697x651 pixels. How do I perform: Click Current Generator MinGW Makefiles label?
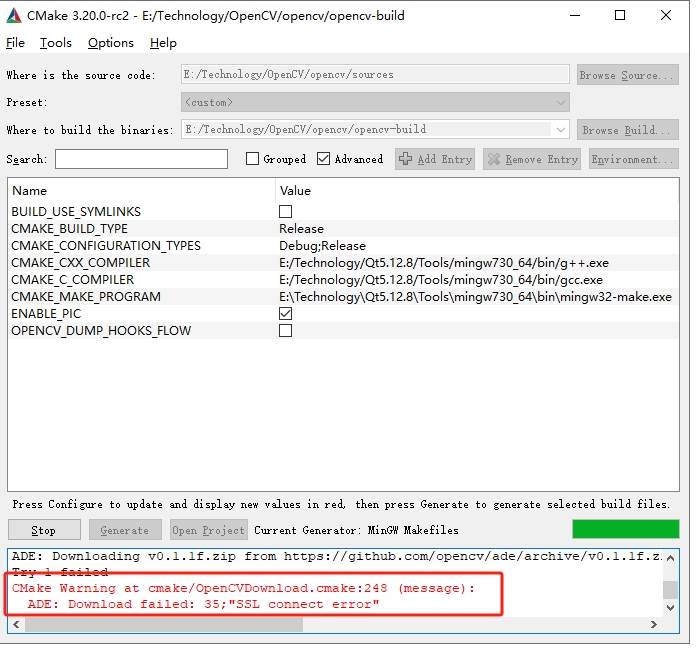click(x=356, y=530)
